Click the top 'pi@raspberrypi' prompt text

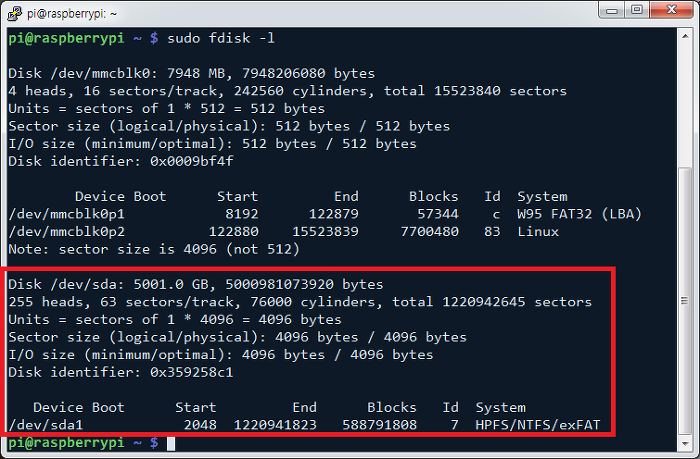tap(66, 38)
